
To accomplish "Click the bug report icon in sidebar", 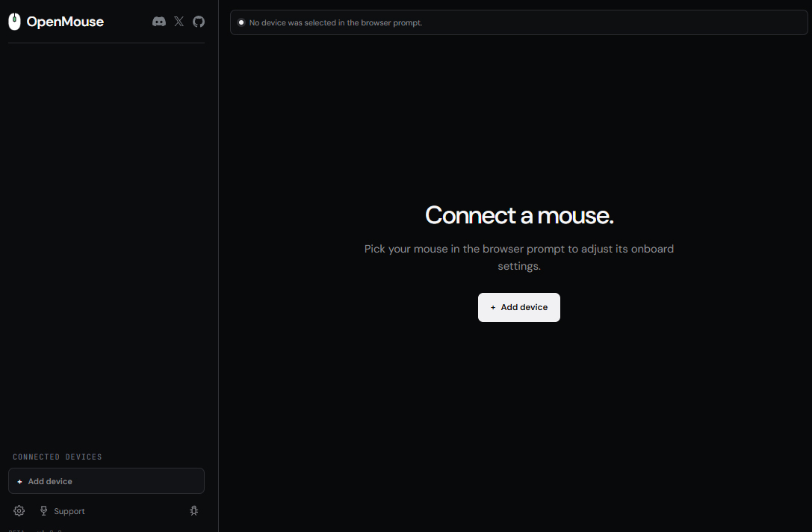I will click(x=193, y=511).
